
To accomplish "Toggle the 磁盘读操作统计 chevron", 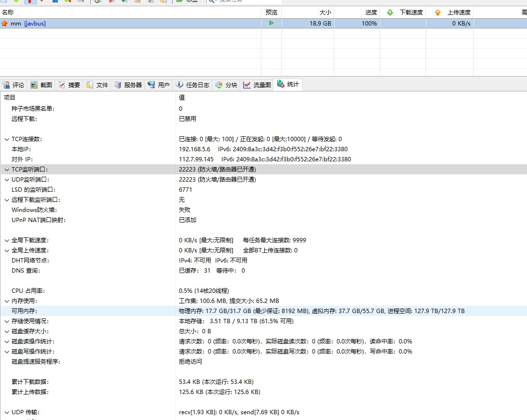I will click(7, 341).
